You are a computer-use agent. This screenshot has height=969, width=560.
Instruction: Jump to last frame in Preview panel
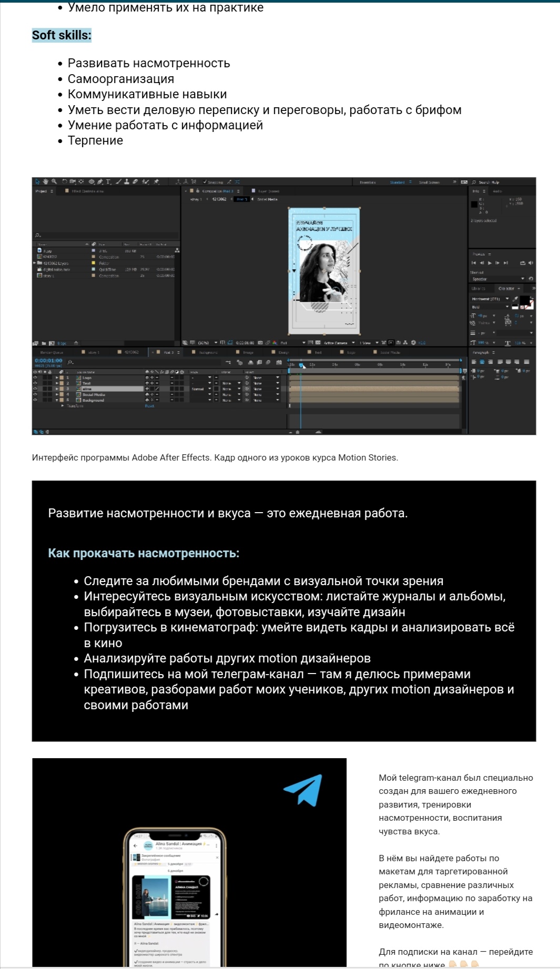coord(506,263)
